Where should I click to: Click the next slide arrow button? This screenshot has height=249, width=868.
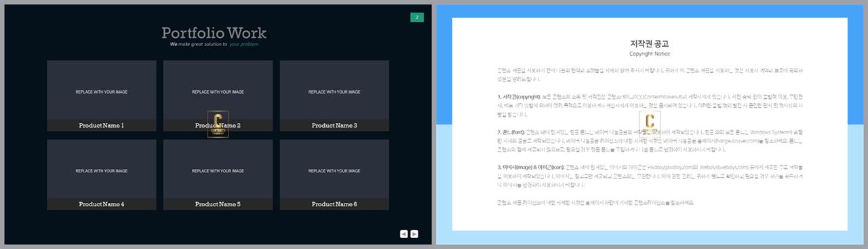tap(414, 233)
